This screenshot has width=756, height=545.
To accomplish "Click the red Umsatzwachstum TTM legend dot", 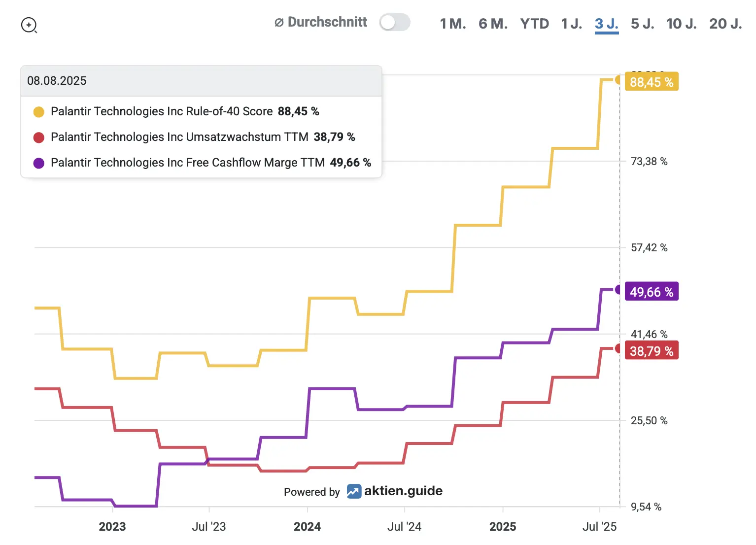I will pyautogui.click(x=38, y=137).
